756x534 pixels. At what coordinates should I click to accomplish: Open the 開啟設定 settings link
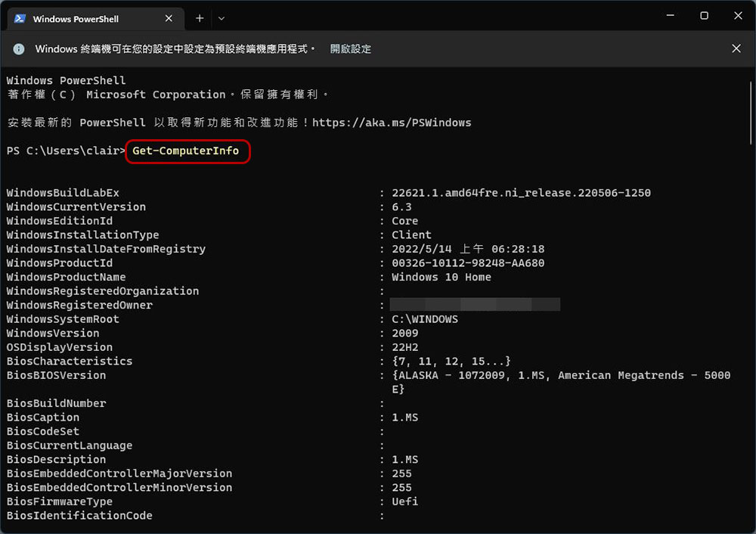click(x=351, y=48)
